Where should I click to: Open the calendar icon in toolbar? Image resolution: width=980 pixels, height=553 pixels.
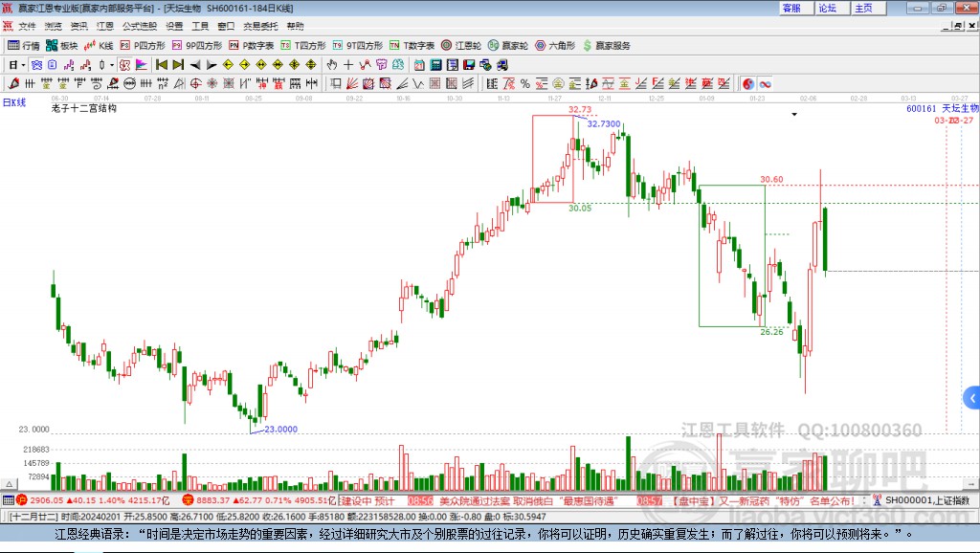[x=419, y=65]
